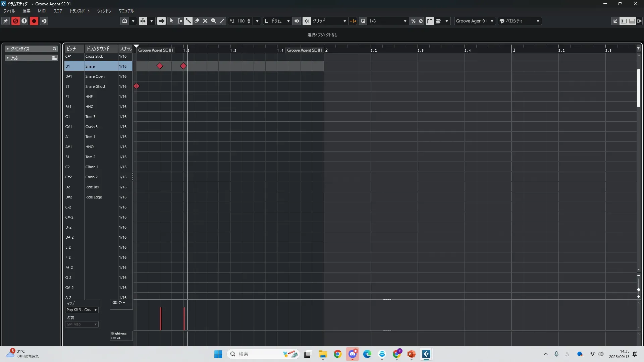Click the vertical zoom slider handle
Viewport: 644px width, 362px height.
638,289
